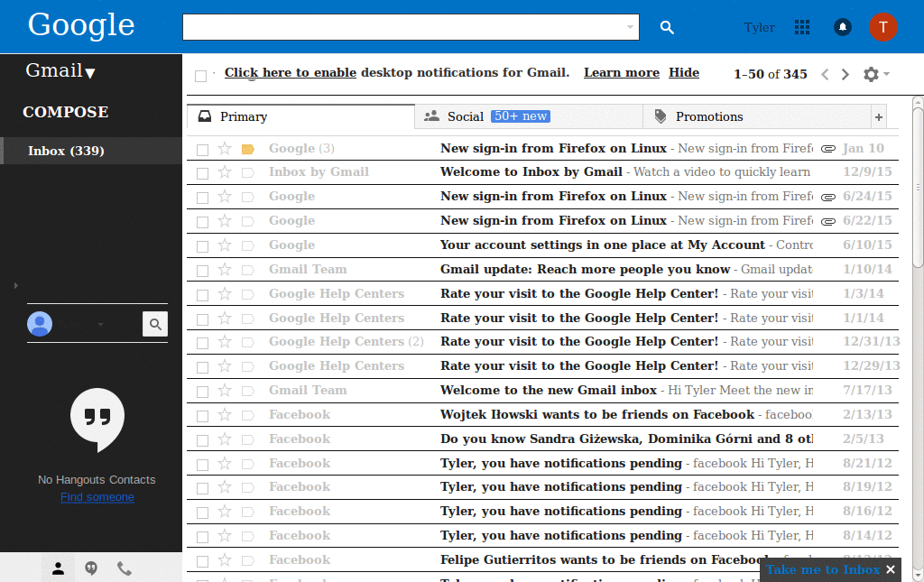Mark Gmail Team 1/10/14 email important
The height and width of the screenshot is (582, 924).
[248, 270]
